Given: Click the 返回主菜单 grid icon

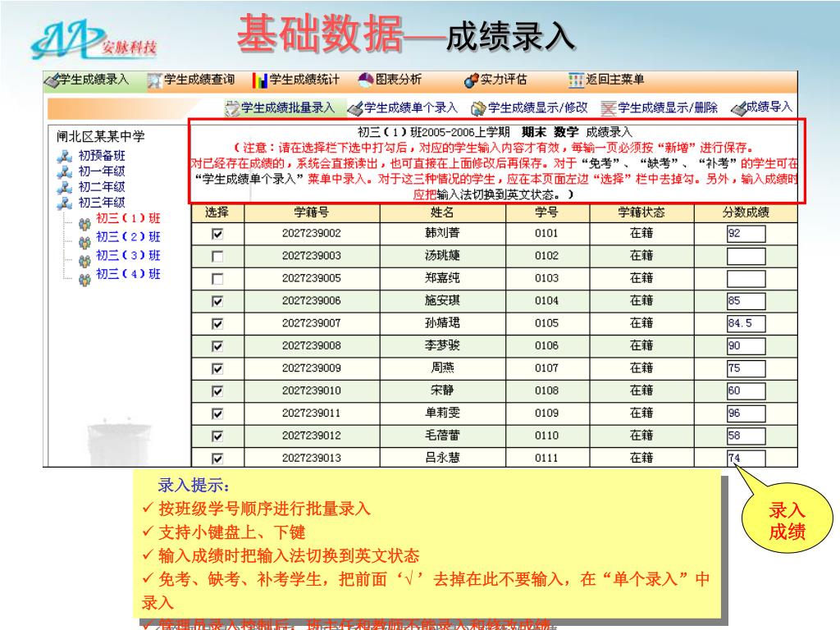Looking at the screenshot, I should click(576, 80).
